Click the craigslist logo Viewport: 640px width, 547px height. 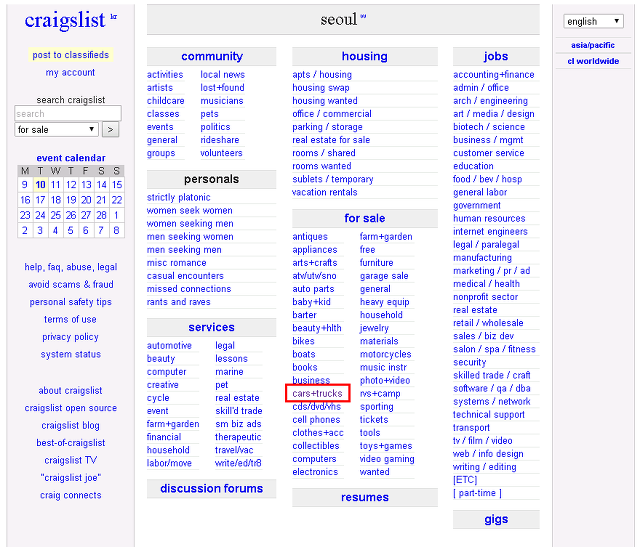65,20
